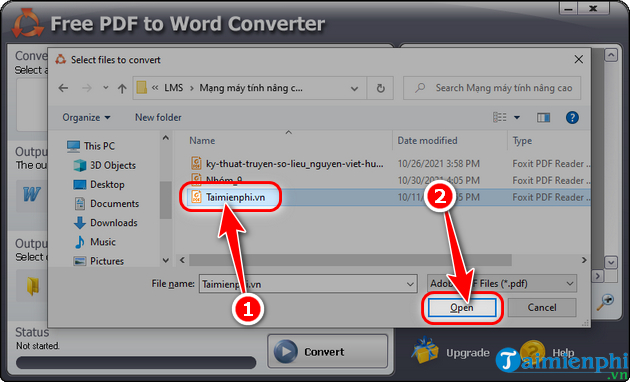Screen dimensions: 630x382
Task: Click the LMS breadcrumb in address bar
Action: [173, 88]
